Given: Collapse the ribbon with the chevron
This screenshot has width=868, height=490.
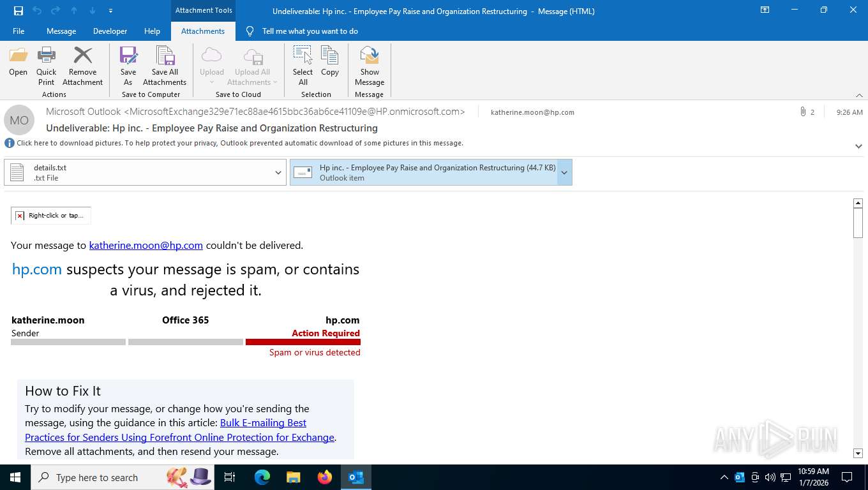Looking at the screenshot, I should [x=859, y=95].
